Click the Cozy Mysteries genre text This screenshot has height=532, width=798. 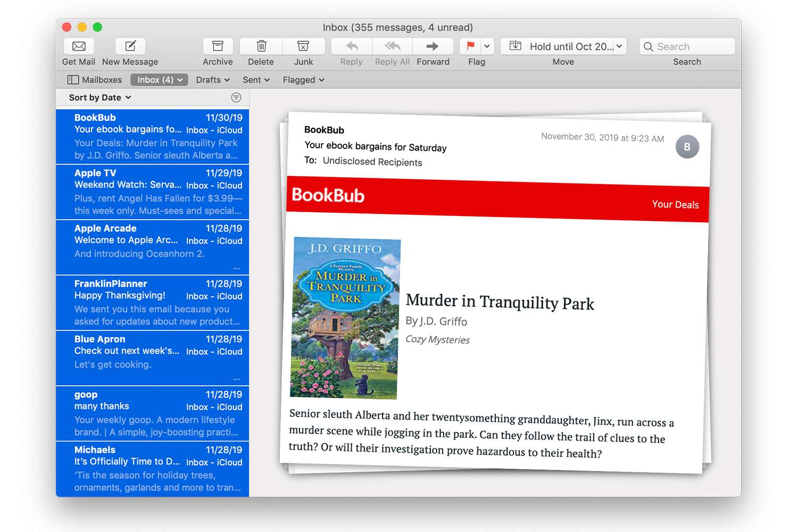tap(437, 339)
